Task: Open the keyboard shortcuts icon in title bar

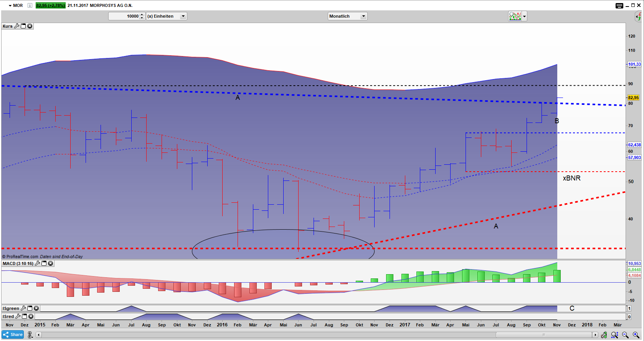Action: point(619,5)
